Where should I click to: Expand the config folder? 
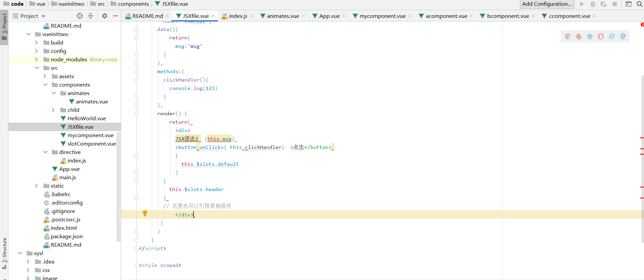[36, 51]
